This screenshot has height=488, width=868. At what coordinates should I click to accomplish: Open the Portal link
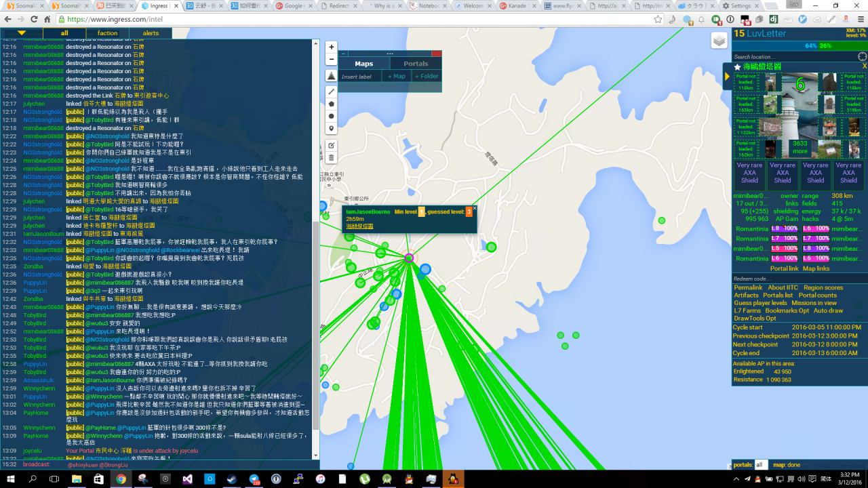pyautogui.click(x=785, y=268)
